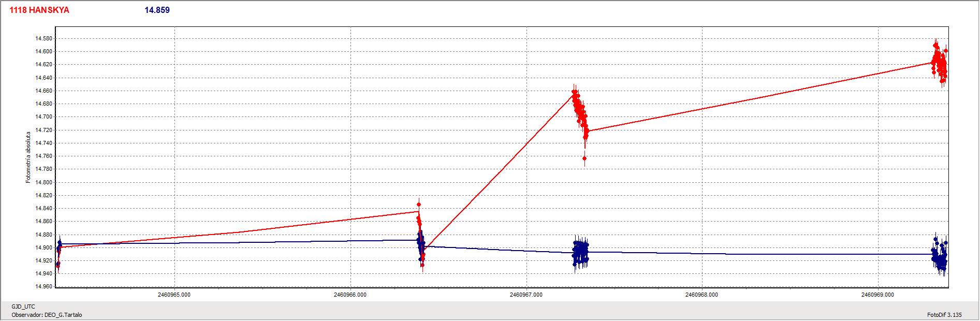Click the blue data cluster at far right
This screenshot has width=980, height=321.
pos(940,256)
